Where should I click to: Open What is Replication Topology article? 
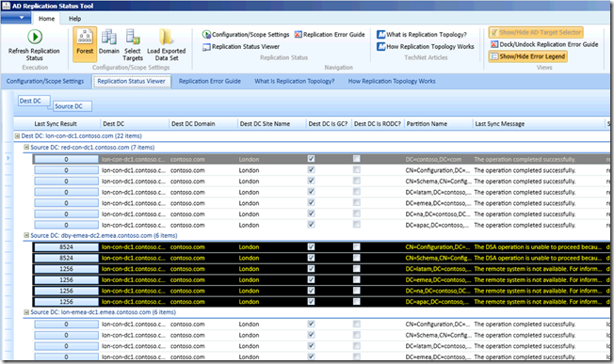point(422,35)
